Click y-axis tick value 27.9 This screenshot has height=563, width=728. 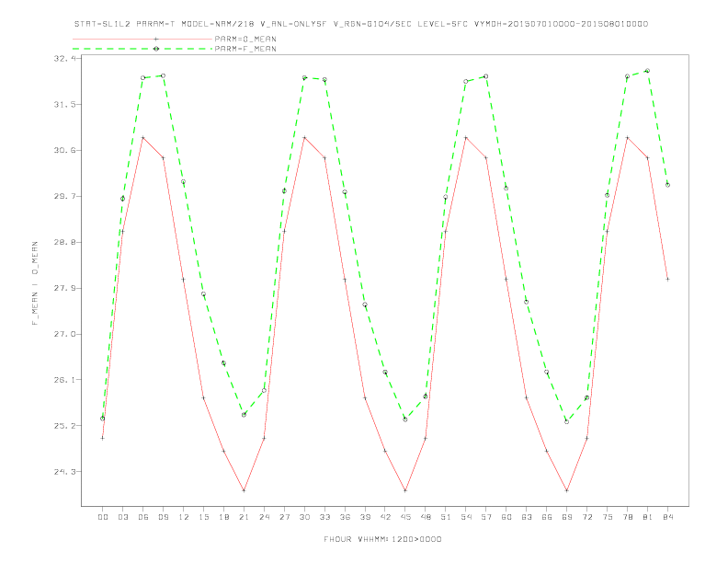[x=63, y=289]
